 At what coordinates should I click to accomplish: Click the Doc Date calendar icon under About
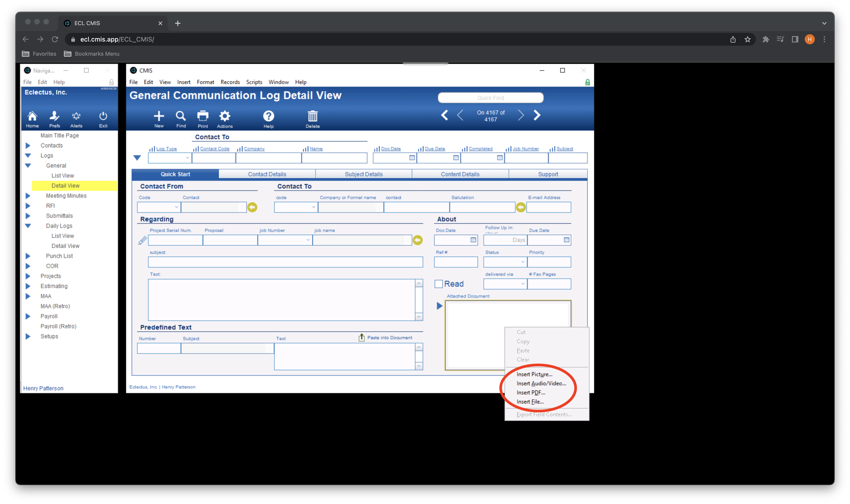point(473,240)
